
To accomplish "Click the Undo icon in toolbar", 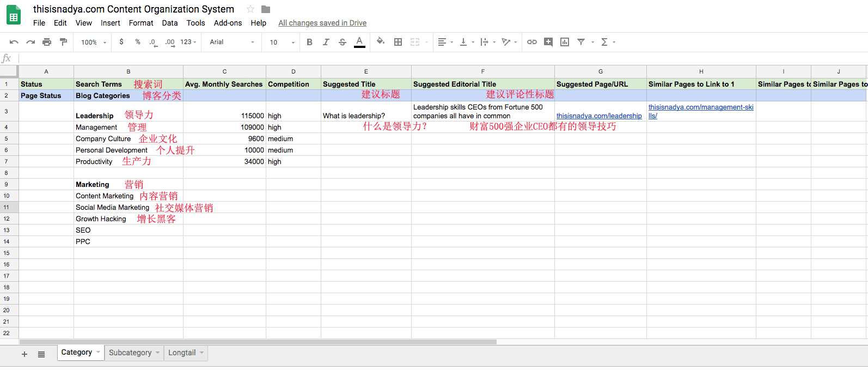I will point(14,42).
